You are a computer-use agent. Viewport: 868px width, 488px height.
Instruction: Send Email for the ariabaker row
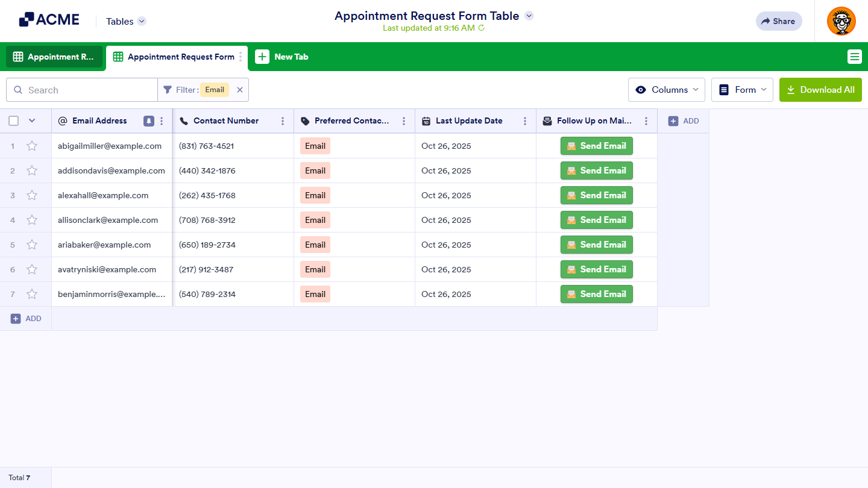pyautogui.click(x=596, y=245)
